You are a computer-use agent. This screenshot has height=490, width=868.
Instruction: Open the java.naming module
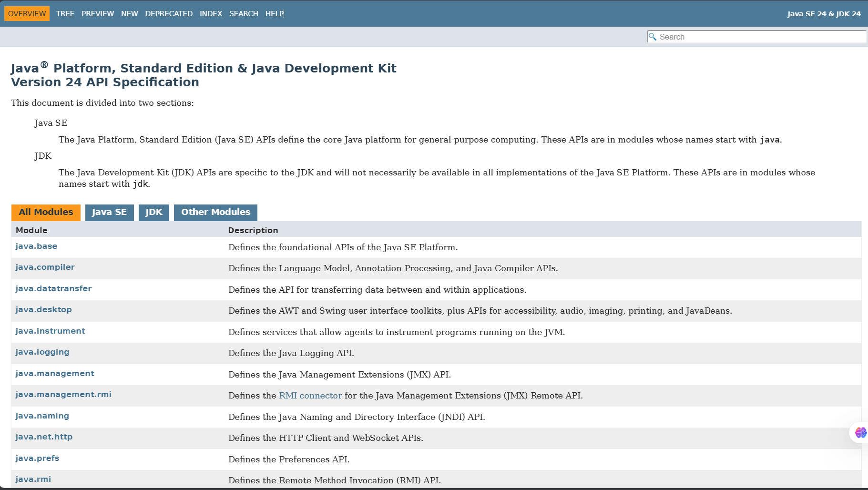(x=42, y=416)
